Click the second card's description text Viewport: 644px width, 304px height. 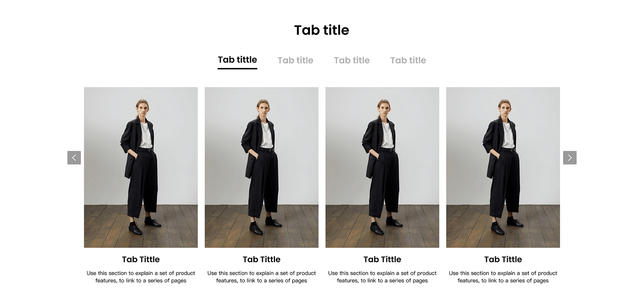click(x=261, y=277)
